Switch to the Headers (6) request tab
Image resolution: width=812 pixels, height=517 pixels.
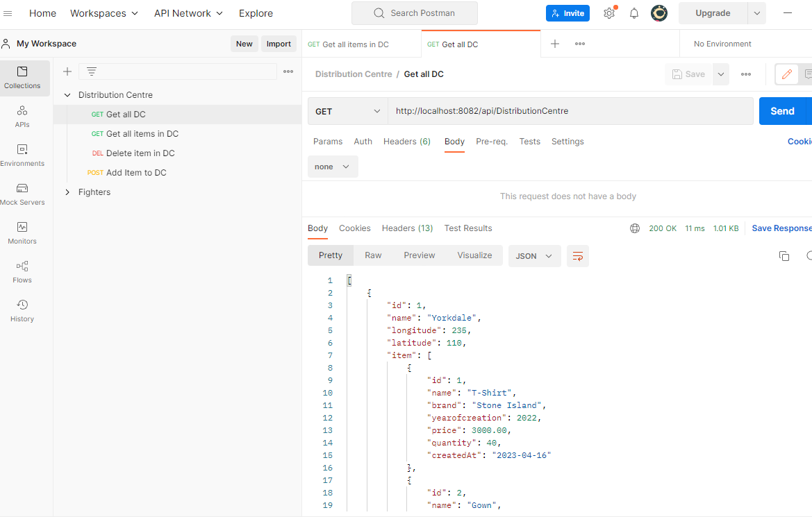click(x=407, y=141)
